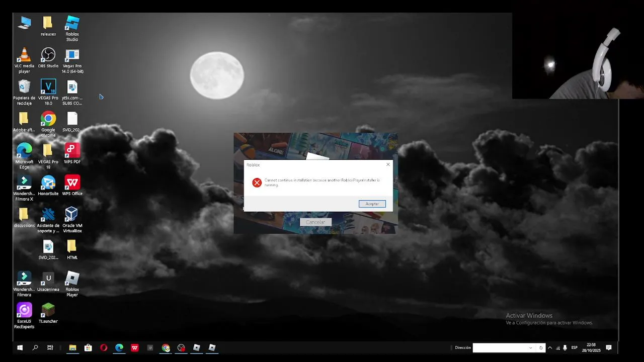
Task: Click the "Cannot continue installation" message text
Action: (322, 182)
